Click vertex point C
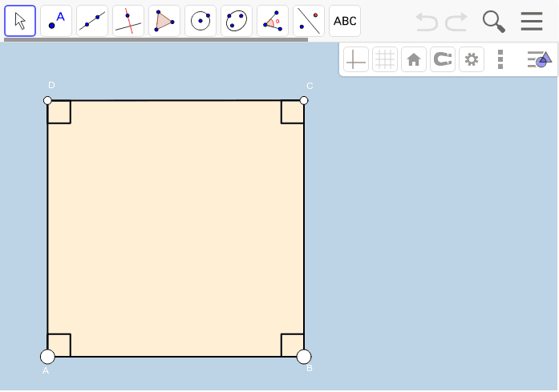The width and height of the screenshot is (559, 392). pos(304,100)
